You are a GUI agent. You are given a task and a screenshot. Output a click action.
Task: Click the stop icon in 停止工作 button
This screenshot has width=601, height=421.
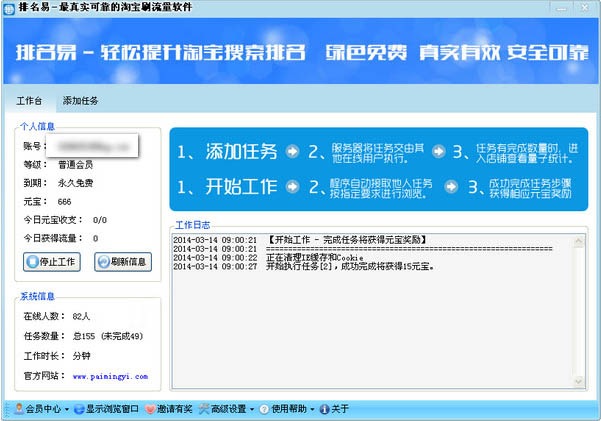[x=32, y=262]
